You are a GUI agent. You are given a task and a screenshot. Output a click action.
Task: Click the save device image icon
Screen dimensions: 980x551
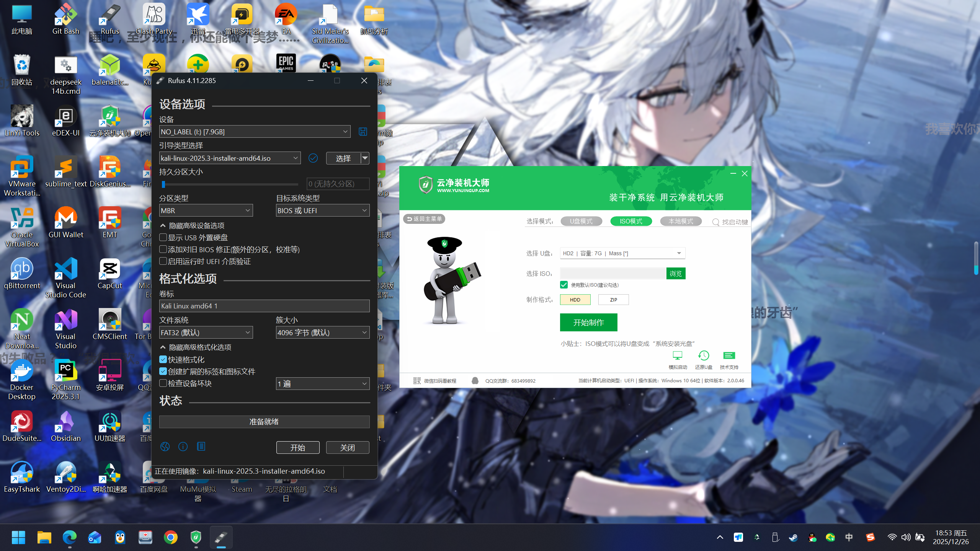(363, 132)
